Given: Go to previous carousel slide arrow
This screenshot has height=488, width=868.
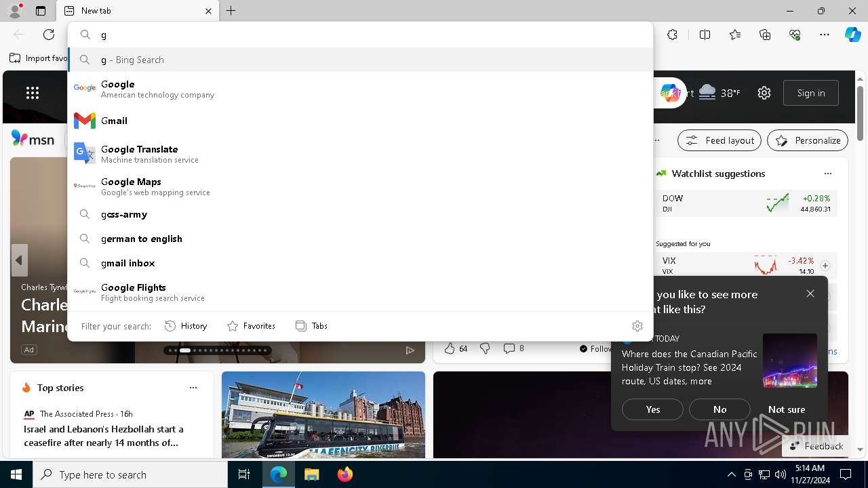Looking at the screenshot, I should (19, 260).
